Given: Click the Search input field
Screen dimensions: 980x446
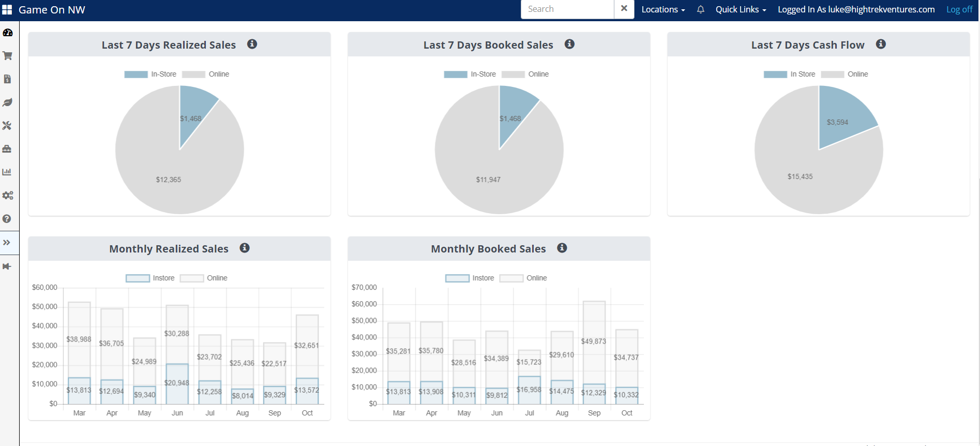Looking at the screenshot, I should [x=567, y=9].
